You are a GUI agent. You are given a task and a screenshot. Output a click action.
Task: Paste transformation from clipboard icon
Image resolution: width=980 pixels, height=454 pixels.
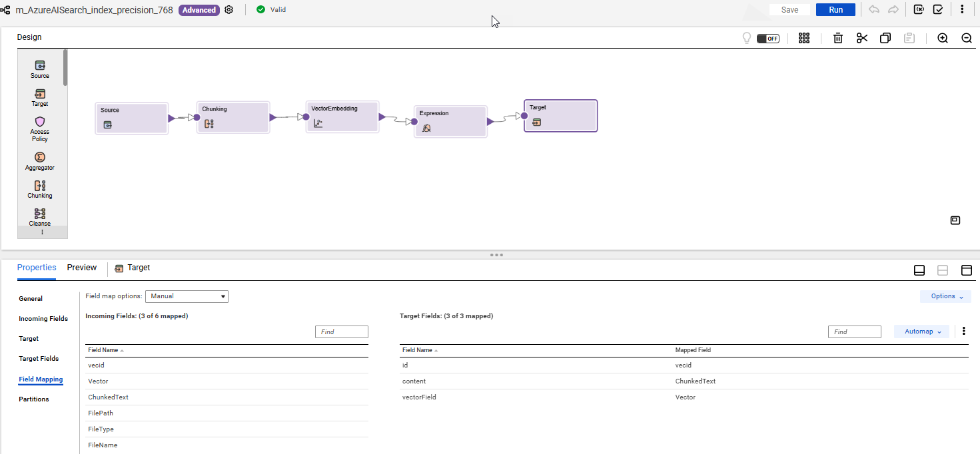(x=909, y=38)
